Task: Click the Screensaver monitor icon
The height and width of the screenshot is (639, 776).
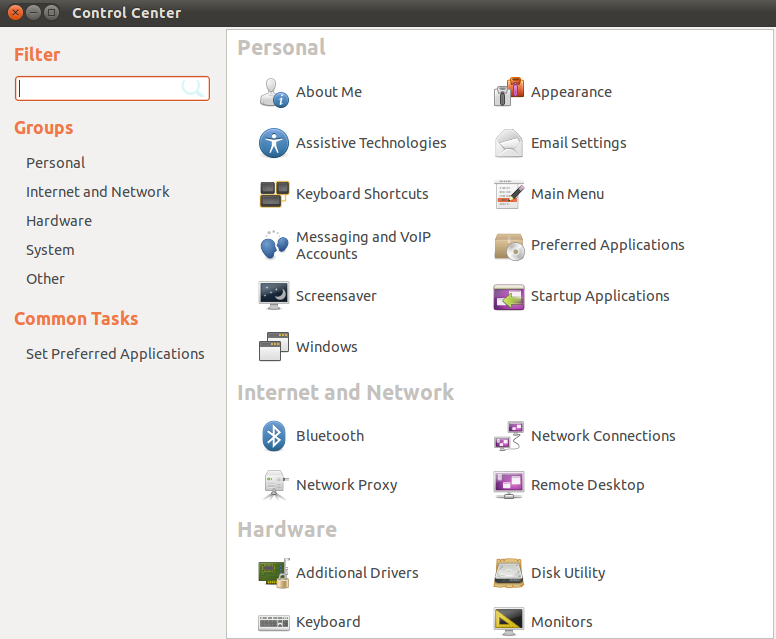Action: [274, 295]
